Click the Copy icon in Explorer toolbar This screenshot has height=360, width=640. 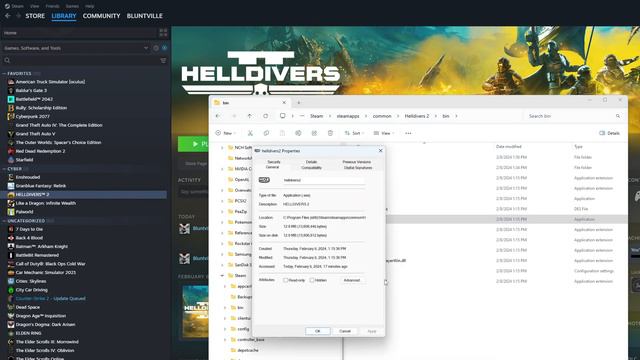pyautogui.click(x=266, y=133)
